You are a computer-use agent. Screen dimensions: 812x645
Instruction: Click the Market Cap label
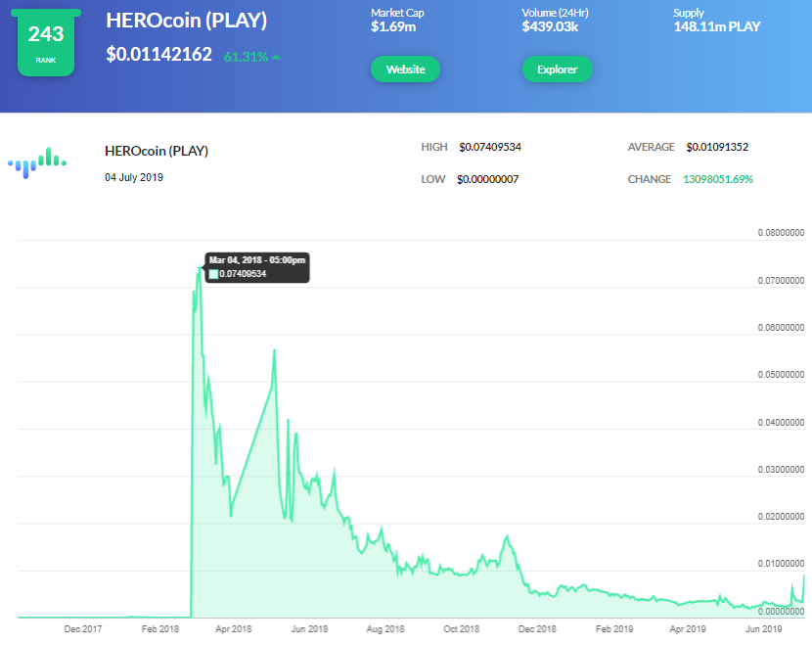[397, 13]
